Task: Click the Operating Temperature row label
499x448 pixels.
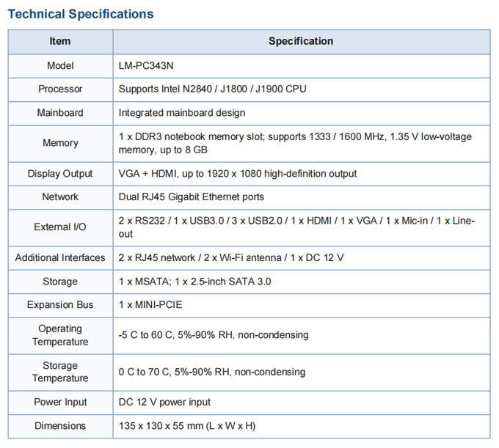Action: pos(60,335)
